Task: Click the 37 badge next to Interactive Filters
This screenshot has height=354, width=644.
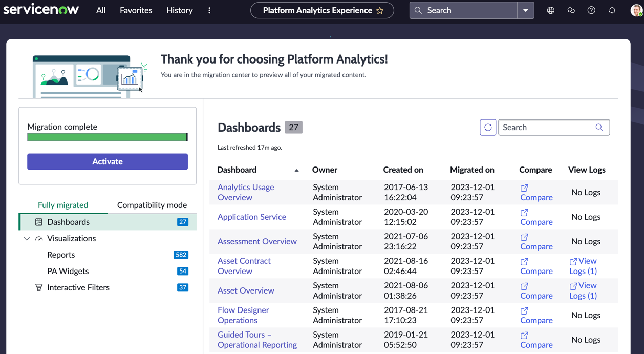Action: pyautogui.click(x=183, y=287)
